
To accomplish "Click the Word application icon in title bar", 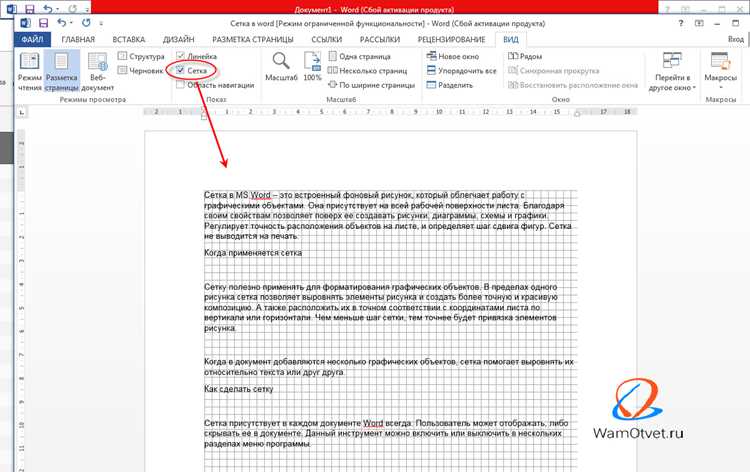I will click(x=25, y=23).
